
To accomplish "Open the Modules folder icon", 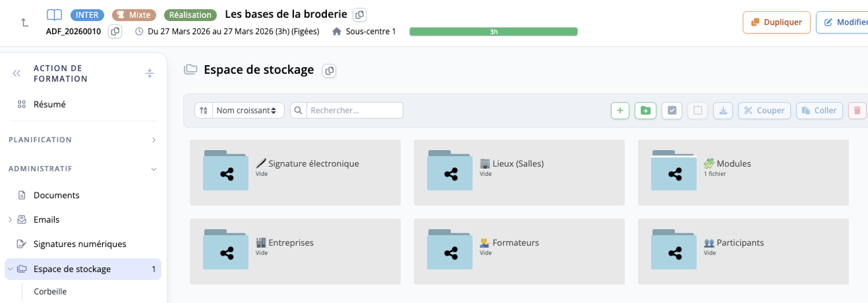I will [x=674, y=170].
